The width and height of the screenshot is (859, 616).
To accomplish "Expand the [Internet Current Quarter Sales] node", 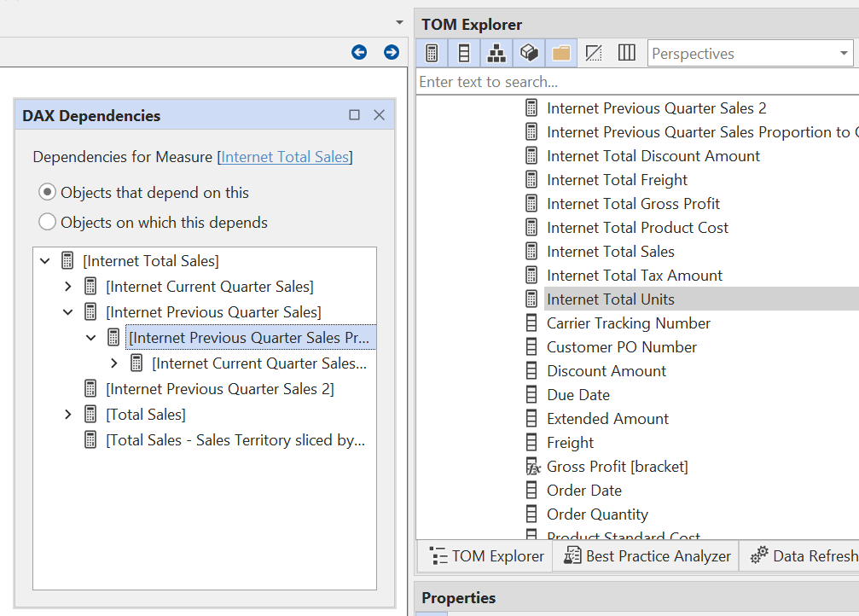I will (69, 286).
